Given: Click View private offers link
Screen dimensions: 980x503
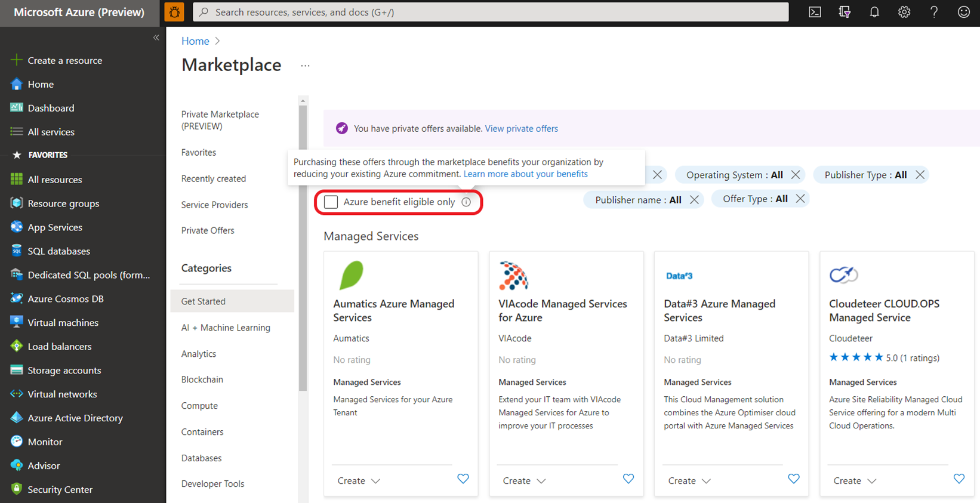Looking at the screenshot, I should (521, 129).
